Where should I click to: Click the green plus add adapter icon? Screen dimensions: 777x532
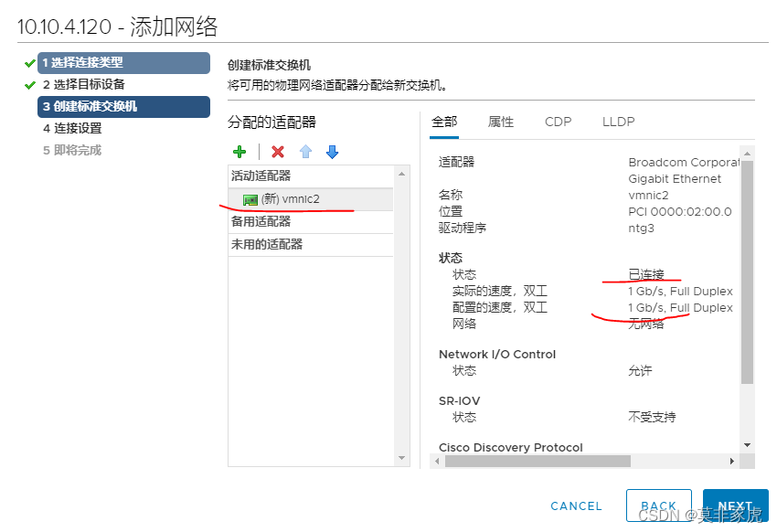[239, 152]
